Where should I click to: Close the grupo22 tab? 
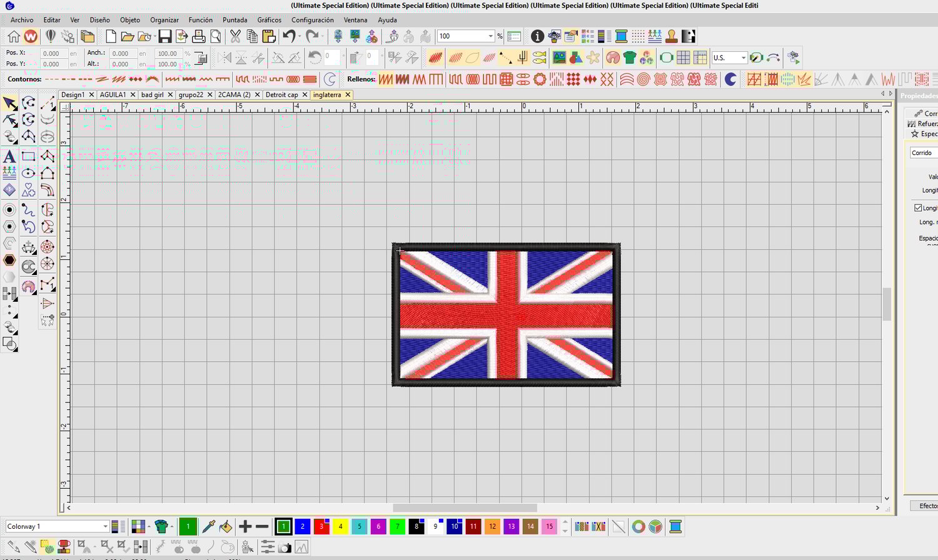[210, 95]
